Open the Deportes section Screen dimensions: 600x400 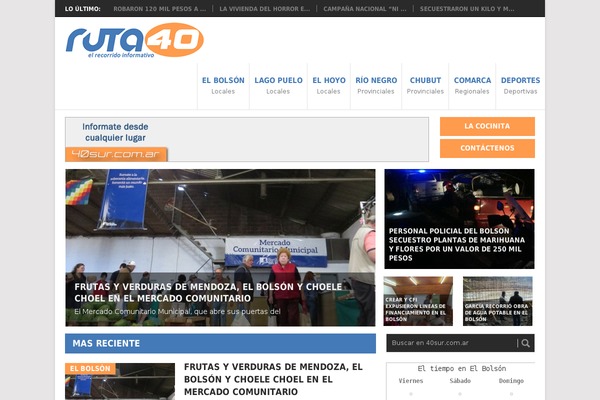520,86
